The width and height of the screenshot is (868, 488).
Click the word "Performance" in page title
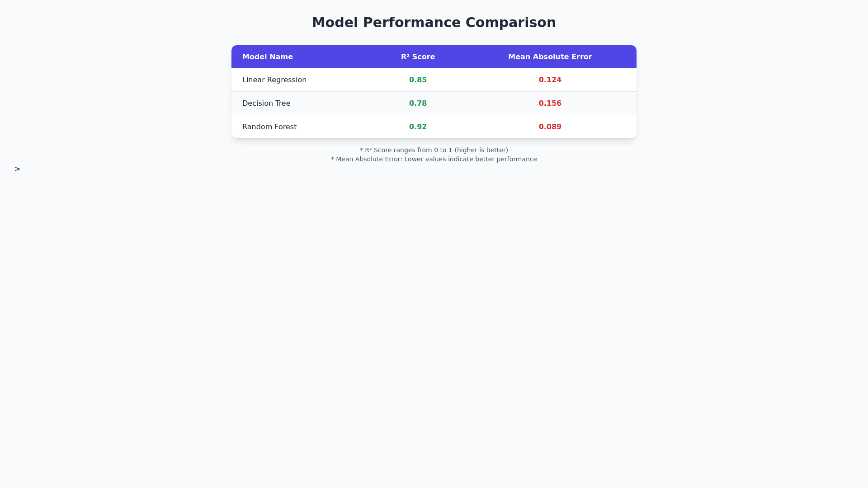tap(412, 23)
